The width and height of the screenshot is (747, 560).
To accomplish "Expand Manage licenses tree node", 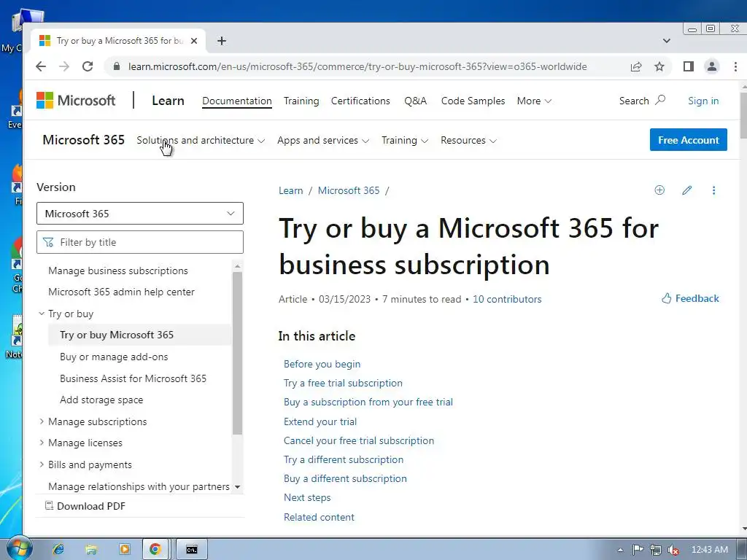I will click(x=42, y=443).
